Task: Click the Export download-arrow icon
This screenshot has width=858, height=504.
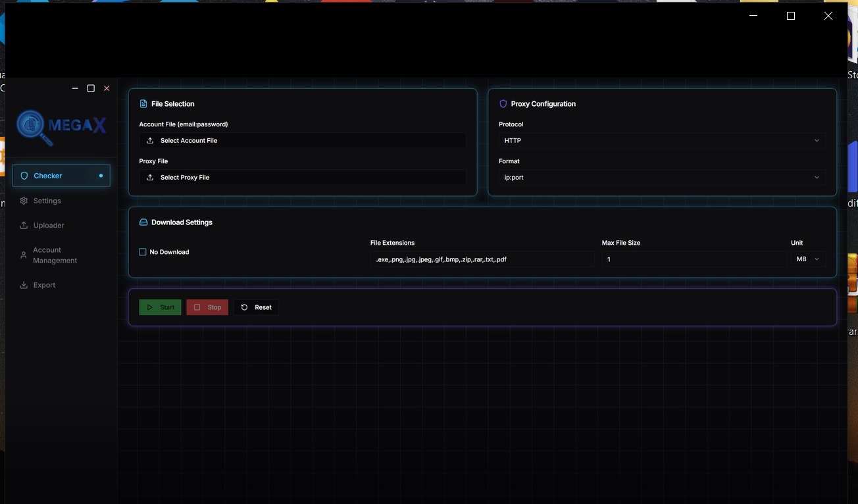Action: (x=24, y=285)
